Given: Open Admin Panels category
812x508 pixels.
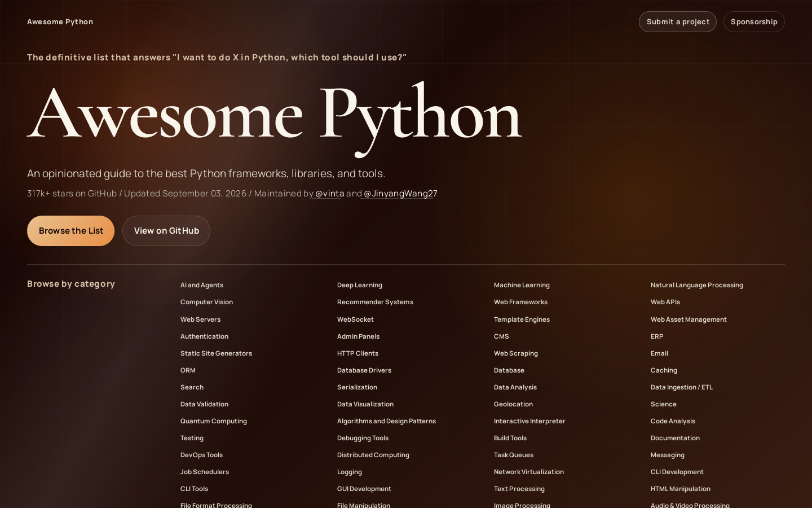Looking at the screenshot, I should [x=358, y=336].
